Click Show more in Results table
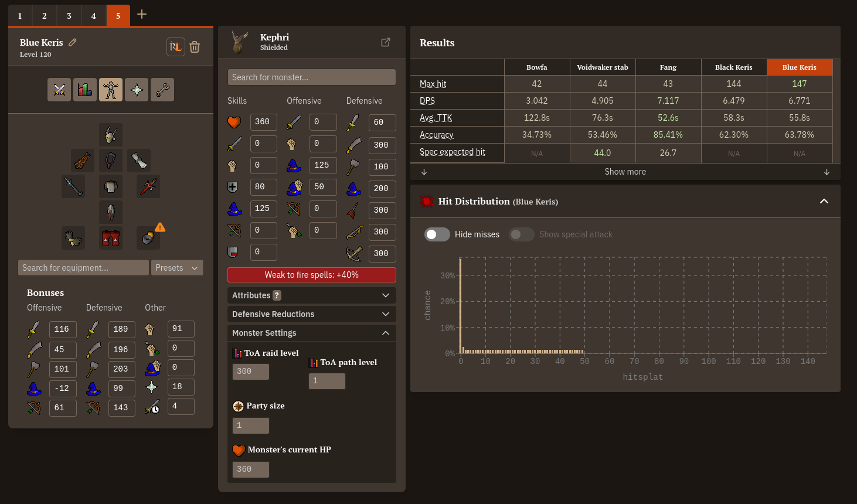 pos(625,172)
